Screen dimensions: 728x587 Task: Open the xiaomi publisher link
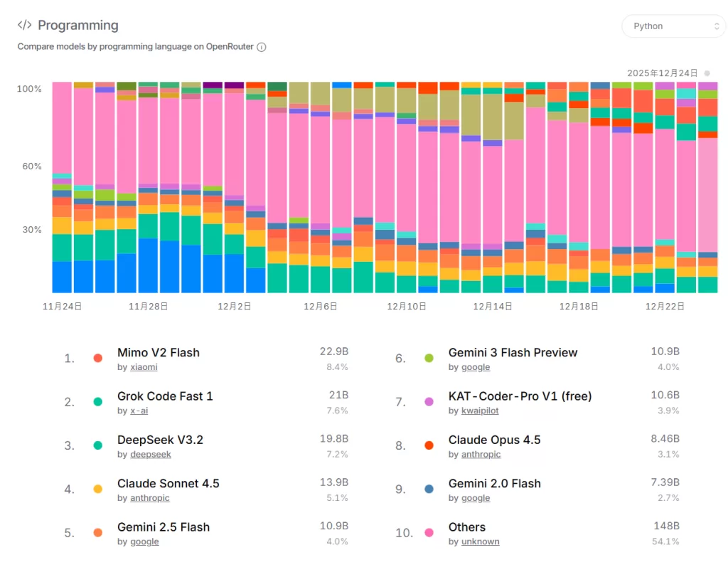143,367
